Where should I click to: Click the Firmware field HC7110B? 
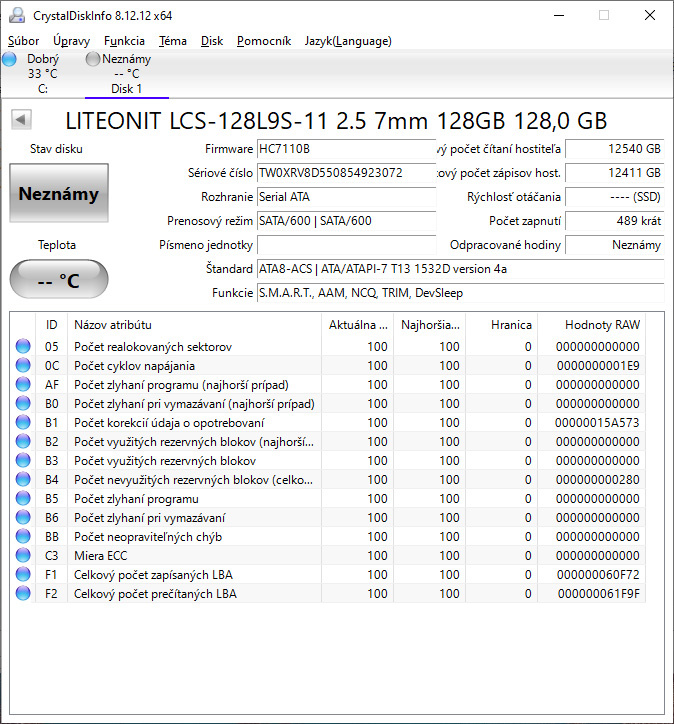[x=346, y=149]
